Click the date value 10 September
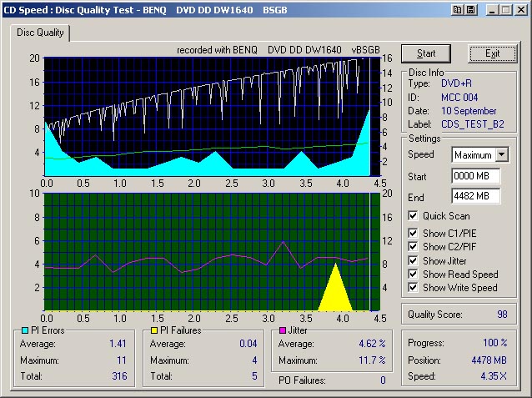 pyautogui.click(x=469, y=111)
